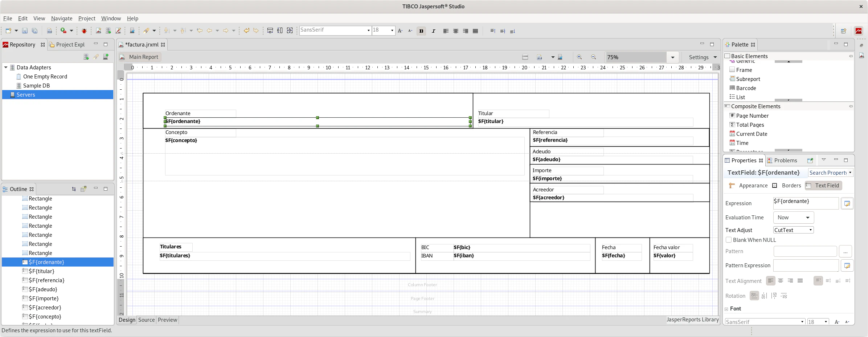Enable the Blank When NULL checkbox

point(729,240)
